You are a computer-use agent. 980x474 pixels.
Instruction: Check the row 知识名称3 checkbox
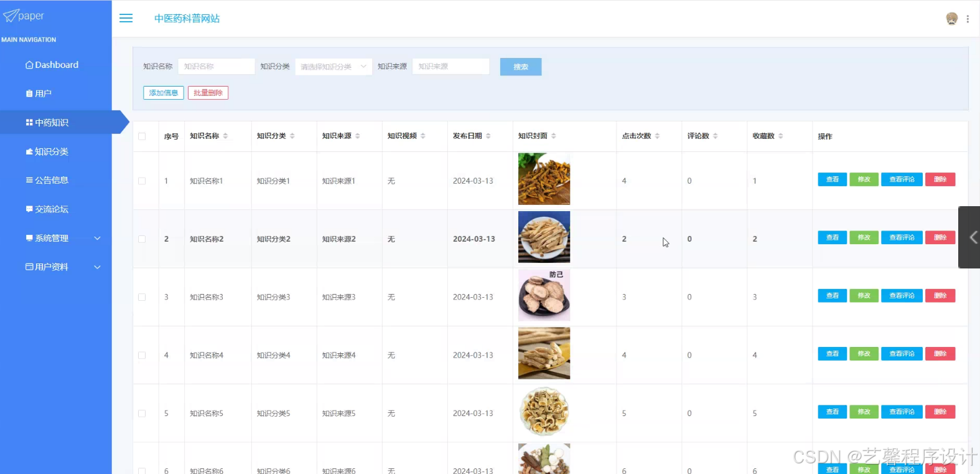(142, 297)
